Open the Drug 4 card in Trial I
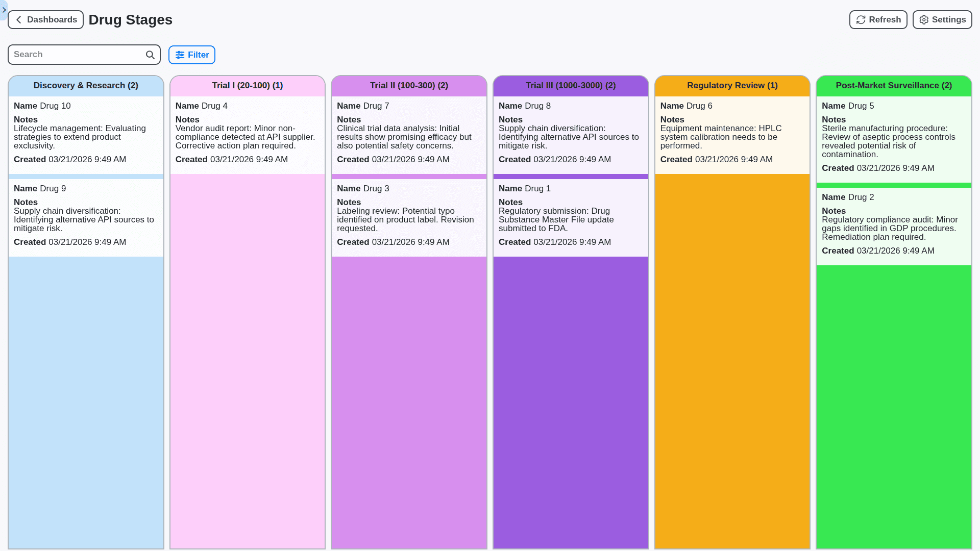The height and width of the screenshot is (551, 980). [247, 133]
